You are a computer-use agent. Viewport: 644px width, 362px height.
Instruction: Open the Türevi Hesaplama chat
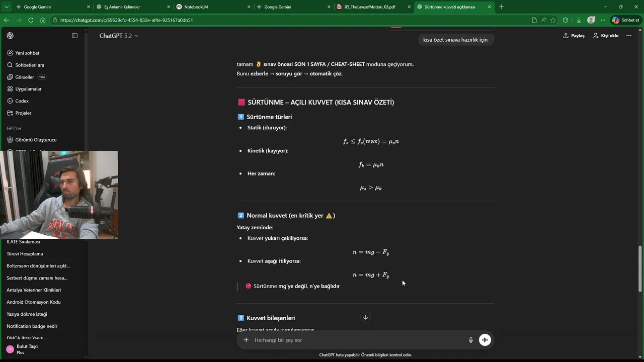(25, 254)
